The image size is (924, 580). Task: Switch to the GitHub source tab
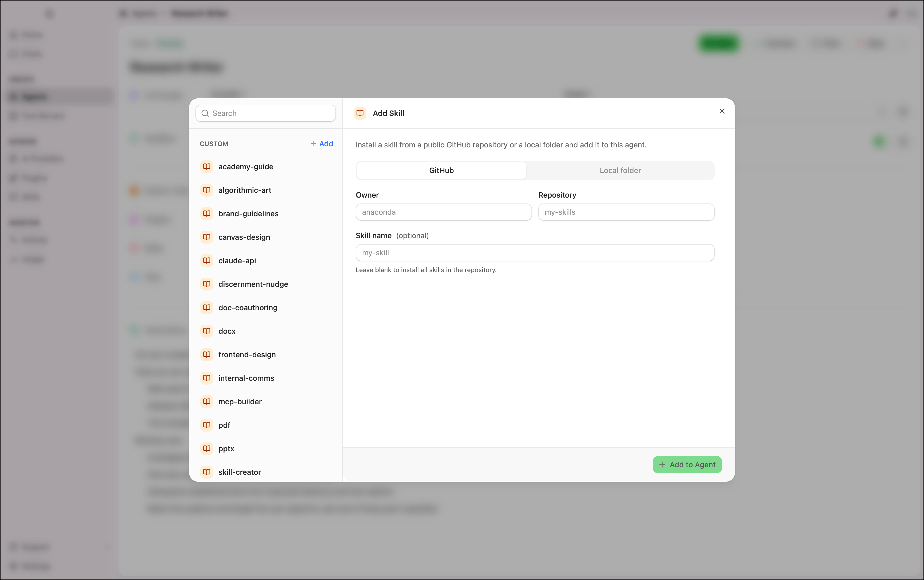[441, 170]
